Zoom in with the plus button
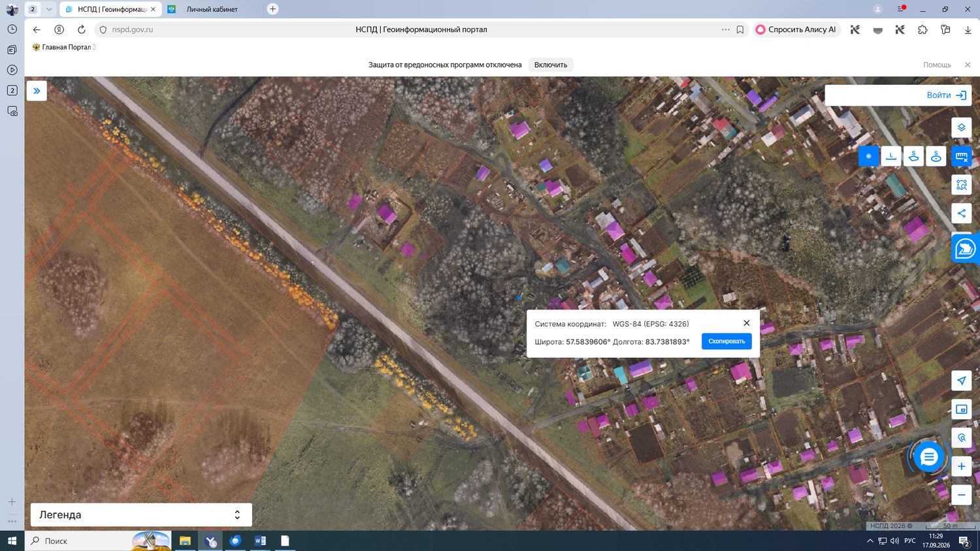 [961, 466]
